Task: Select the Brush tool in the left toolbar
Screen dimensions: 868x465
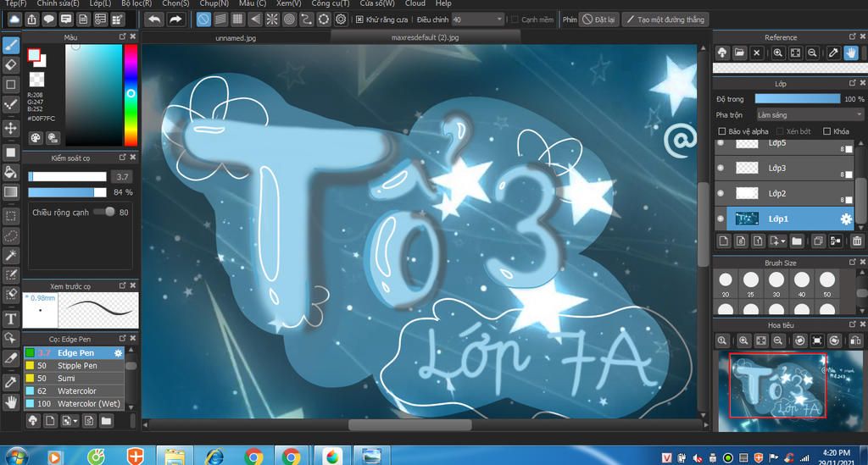Action: tap(11, 46)
